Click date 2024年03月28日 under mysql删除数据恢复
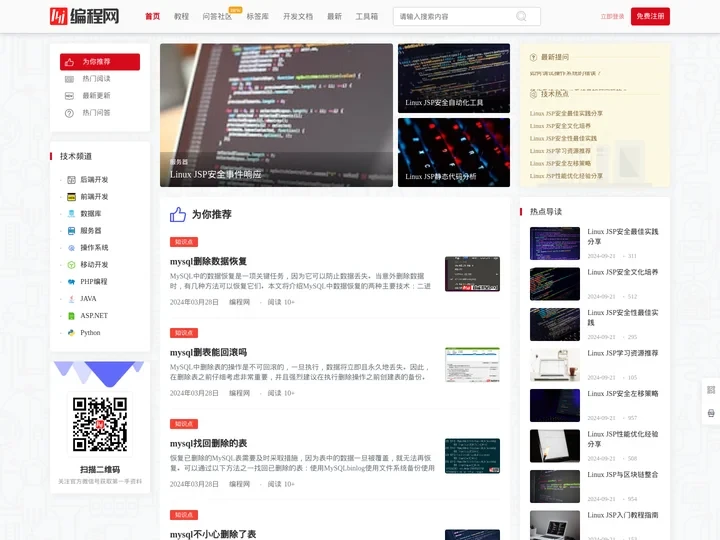The height and width of the screenshot is (540, 720). [x=194, y=302]
